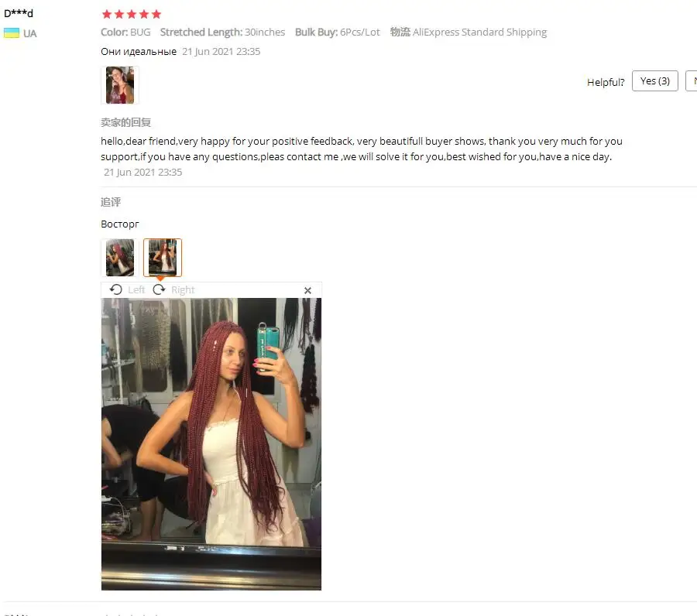The image size is (697, 616).
Task: Click the Bulk Buy: 6Pcs/Lot attribute
Action: point(338,32)
